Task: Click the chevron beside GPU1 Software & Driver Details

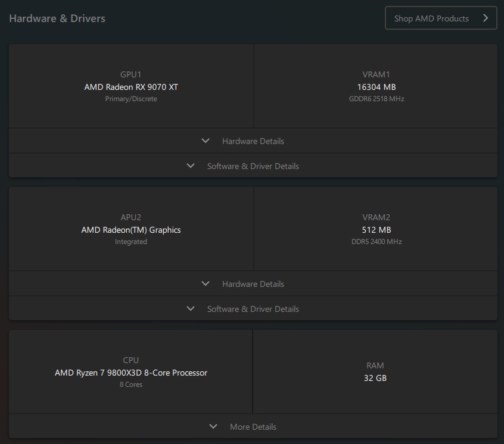Action: pyautogui.click(x=191, y=165)
